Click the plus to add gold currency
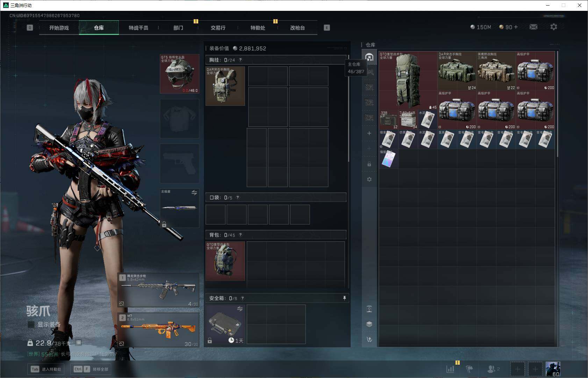 point(516,27)
